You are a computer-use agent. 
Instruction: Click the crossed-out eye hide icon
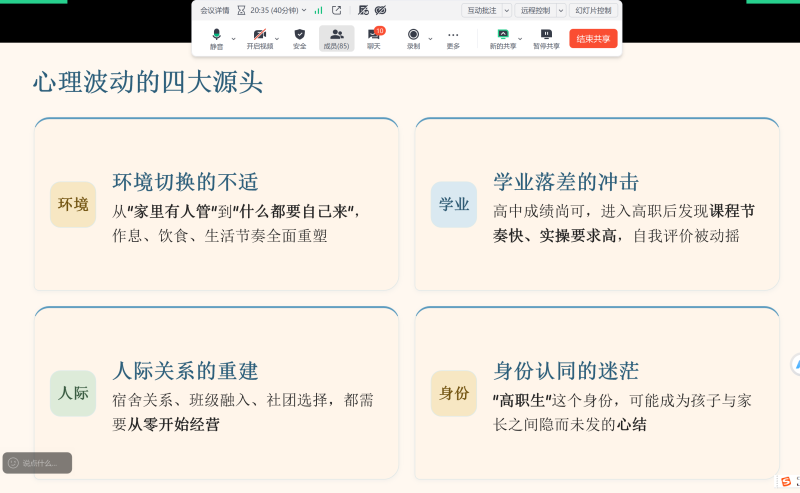click(381, 10)
